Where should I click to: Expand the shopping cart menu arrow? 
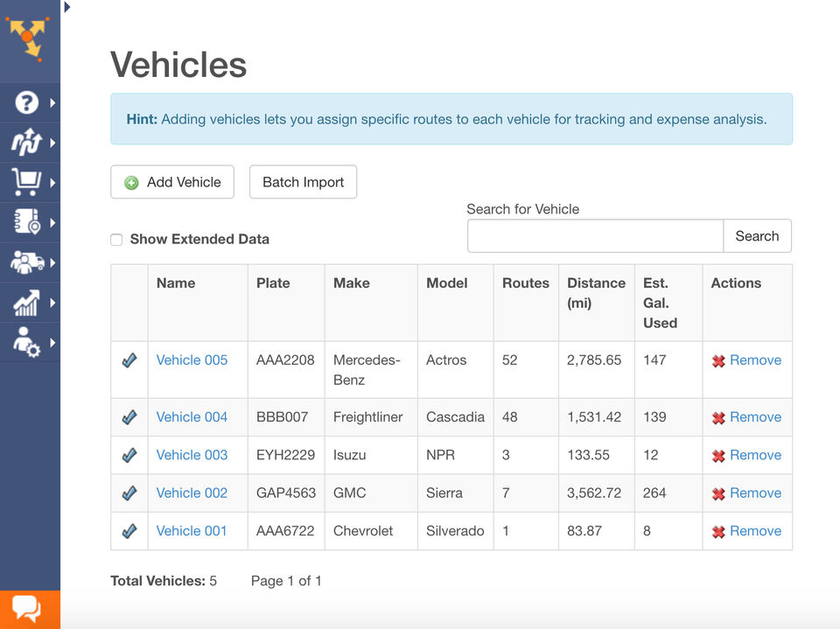tap(52, 183)
